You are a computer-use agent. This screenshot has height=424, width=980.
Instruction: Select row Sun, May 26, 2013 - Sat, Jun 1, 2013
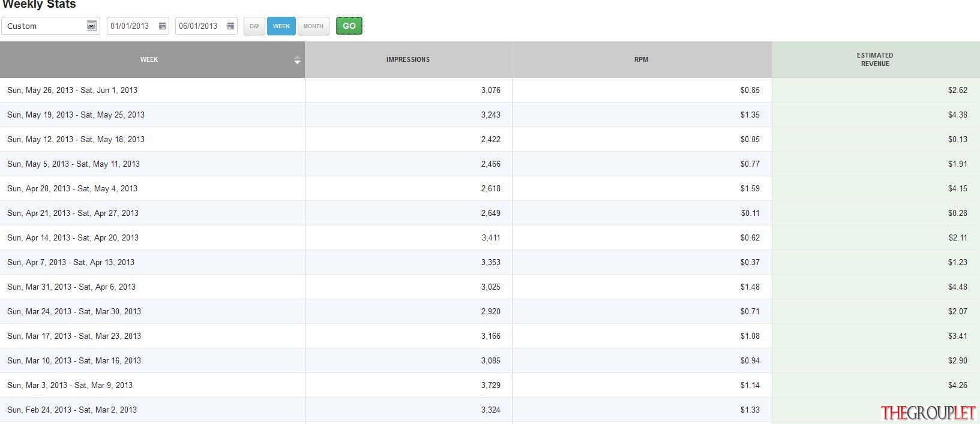[490, 90]
